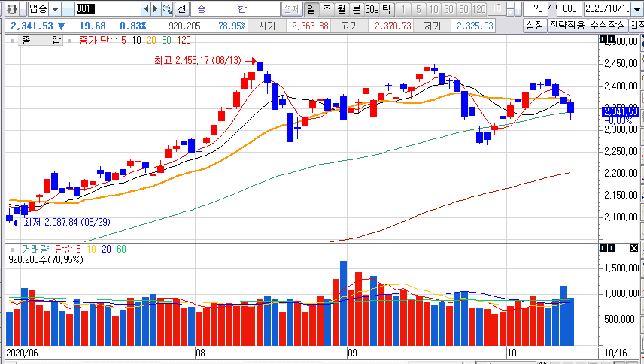The height and width of the screenshot is (364, 644).
Task: Click the 종 합 price chart legend label
Action: pos(40,40)
